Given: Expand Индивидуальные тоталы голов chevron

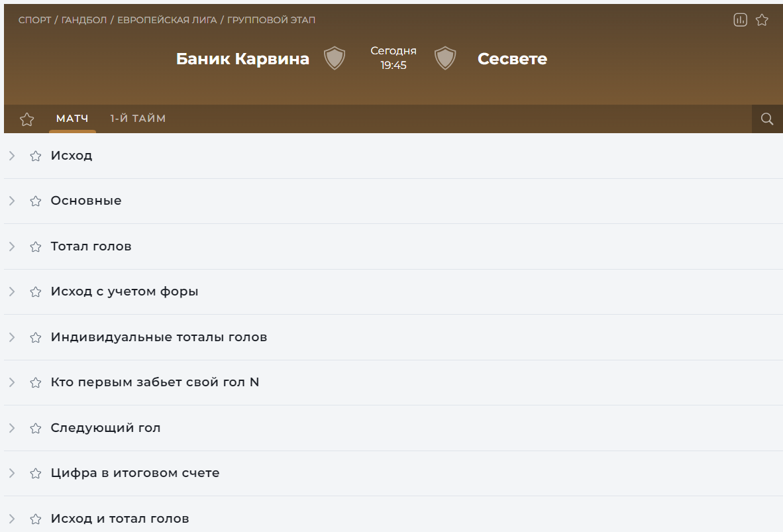Looking at the screenshot, I should [12, 337].
